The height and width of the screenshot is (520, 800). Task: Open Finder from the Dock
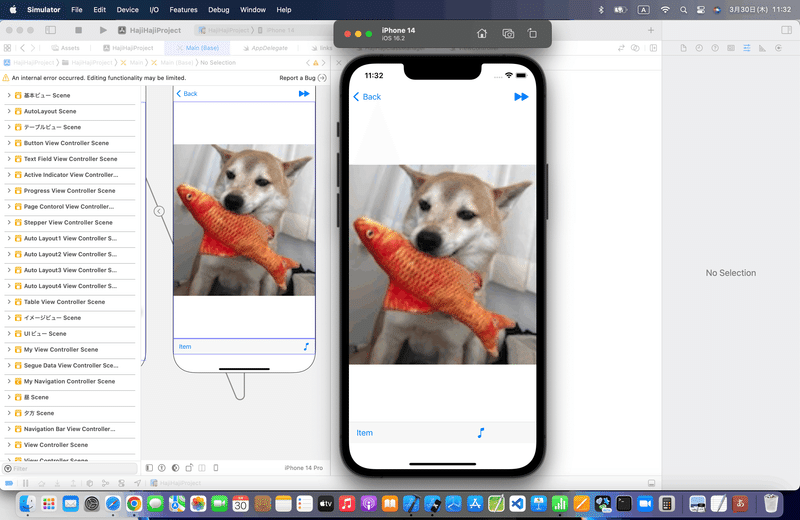(28, 504)
